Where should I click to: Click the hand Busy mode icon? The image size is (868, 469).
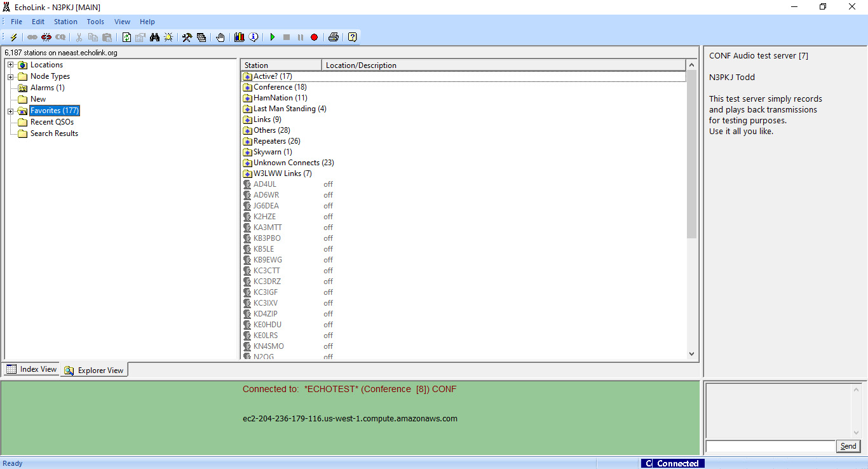pyautogui.click(x=220, y=37)
